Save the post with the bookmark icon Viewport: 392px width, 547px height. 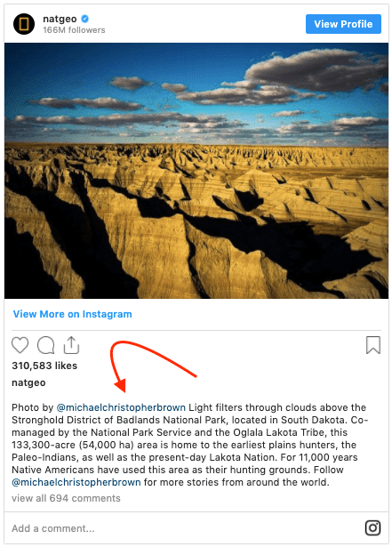(373, 345)
